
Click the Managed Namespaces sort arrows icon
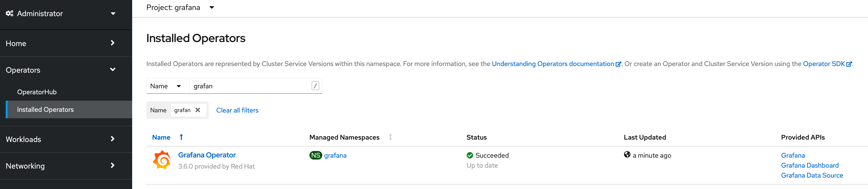pos(390,137)
